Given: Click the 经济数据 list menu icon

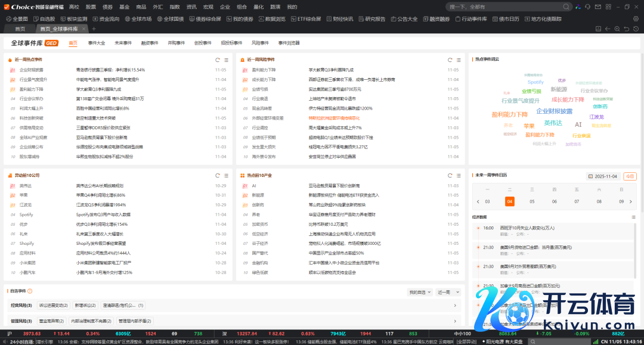Looking at the screenshot, I should (634, 217).
